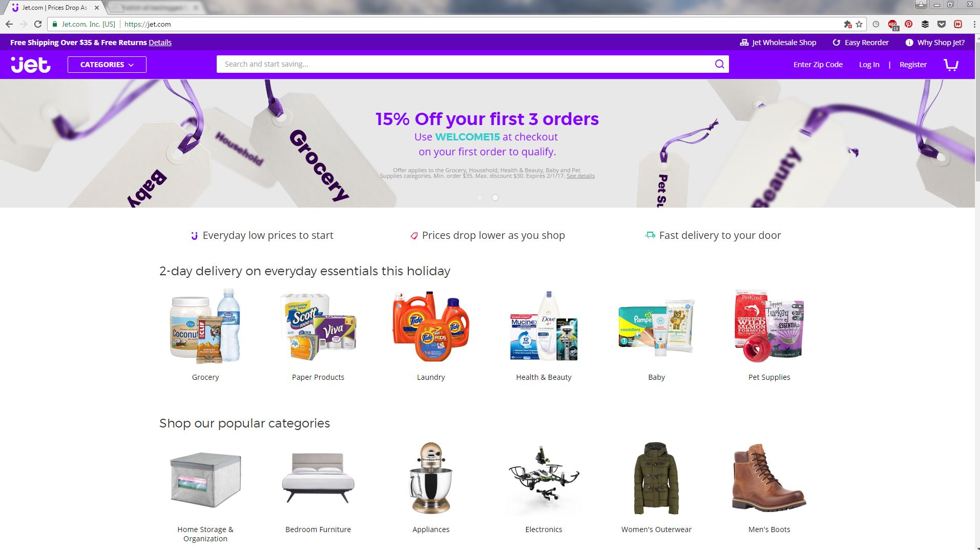Expand the Categories dropdown
This screenshot has height=550, width=980.
[107, 65]
